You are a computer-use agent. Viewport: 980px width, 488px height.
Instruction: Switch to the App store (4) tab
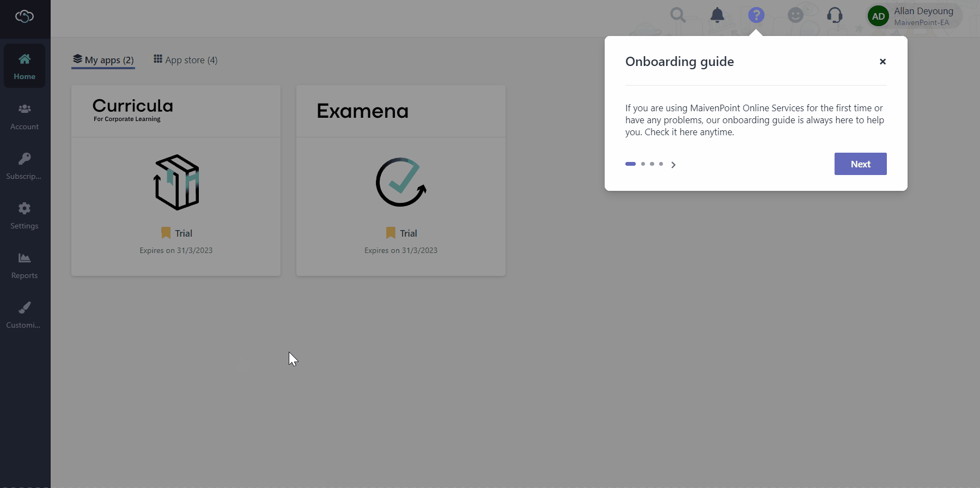(x=185, y=60)
